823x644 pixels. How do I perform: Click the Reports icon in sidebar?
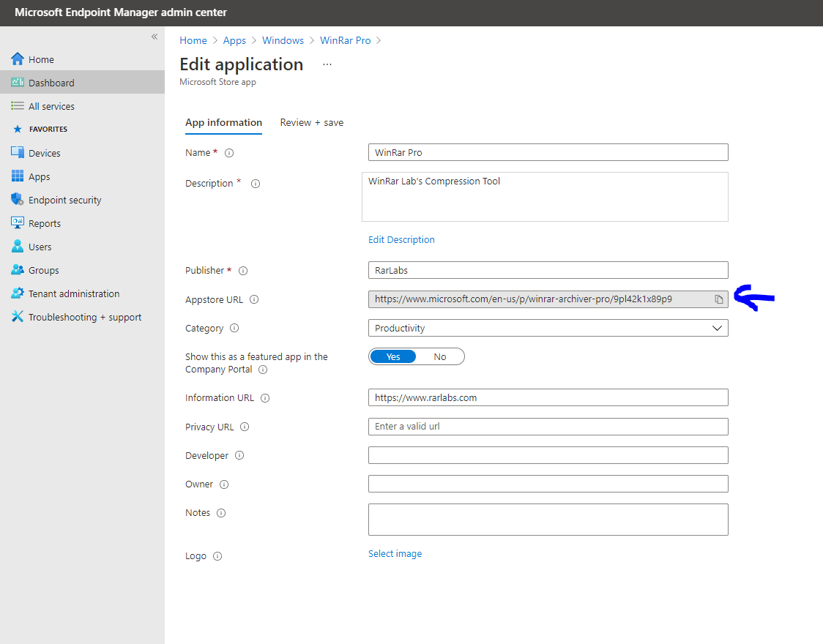click(x=18, y=223)
